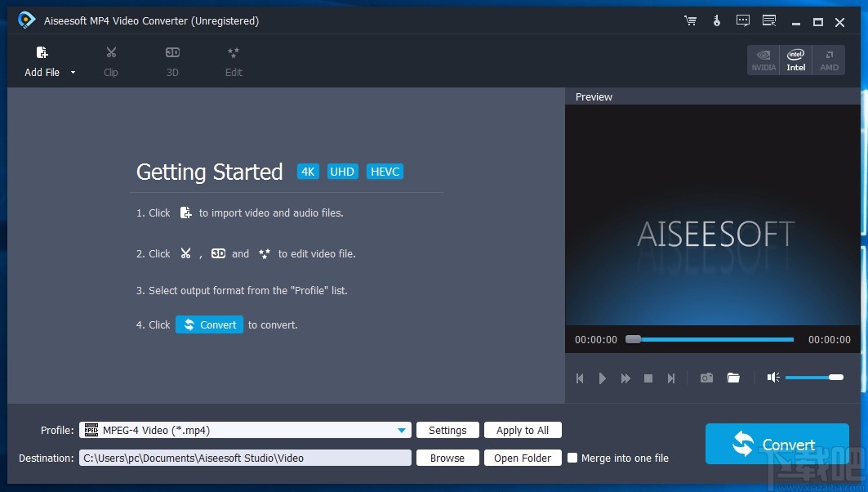Open the snapshot folder beside the camera icon
The height and width of the screenshot is (492, 868).
(733, 378)
